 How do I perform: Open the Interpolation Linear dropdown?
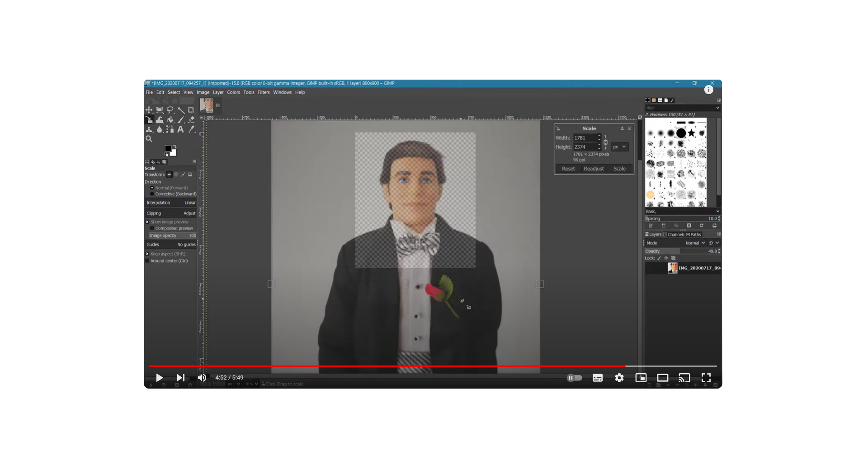(x=171, y=203)
